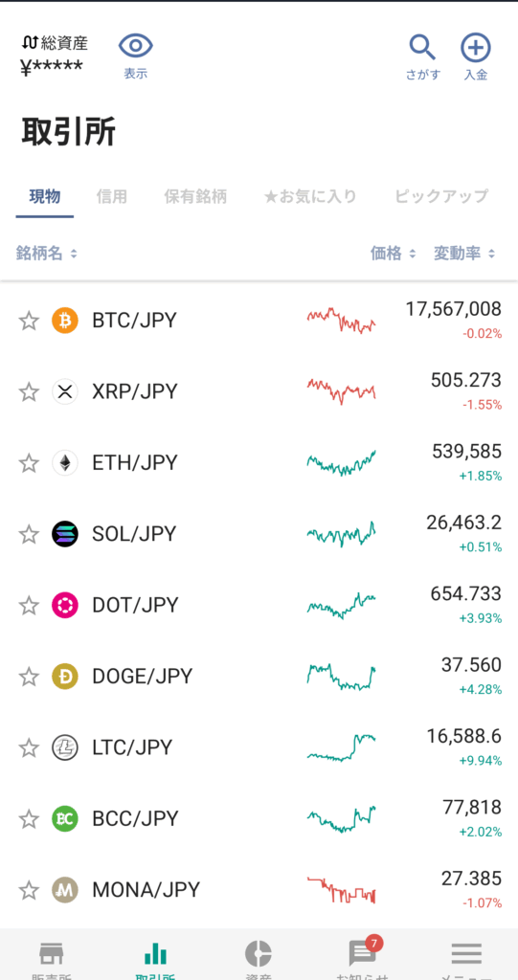Viewport: 518px width, 980px height.
Task: Open the shop storefront icon in bottom bar
Action: click(x=52, y=954)
